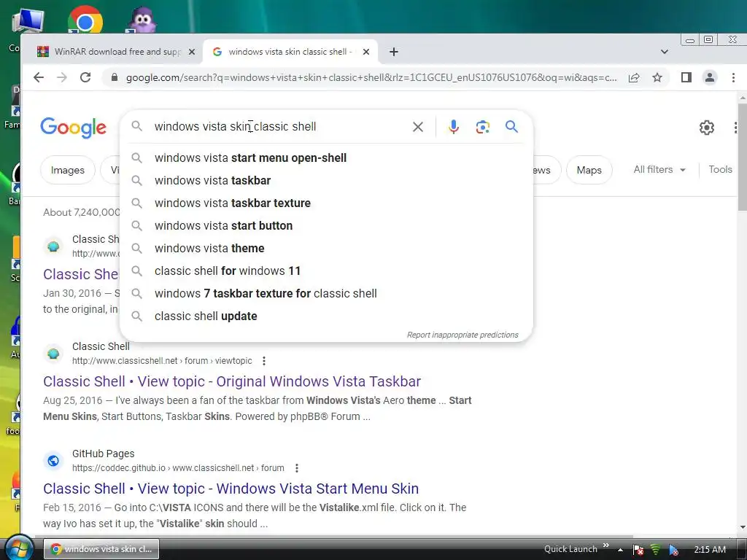747x560 pixels.
Task: Click classicshell.net forum viewtopic URL
Action: [162, 361]
